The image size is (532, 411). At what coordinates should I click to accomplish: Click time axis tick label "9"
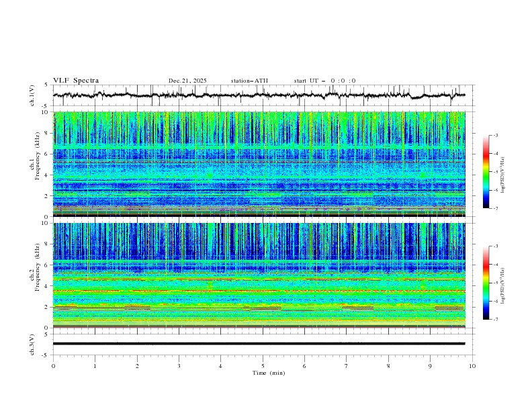(x=430, y=366)
